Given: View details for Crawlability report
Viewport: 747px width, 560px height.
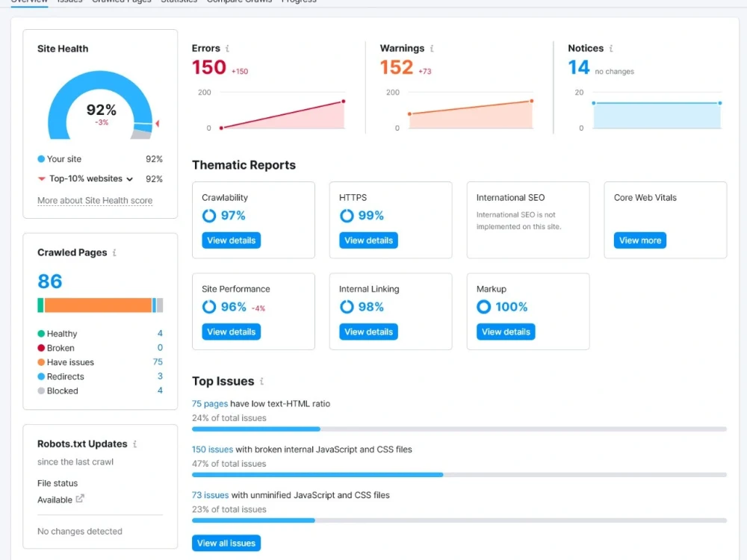Looking at the screenshot, I should tap(231, 240).
